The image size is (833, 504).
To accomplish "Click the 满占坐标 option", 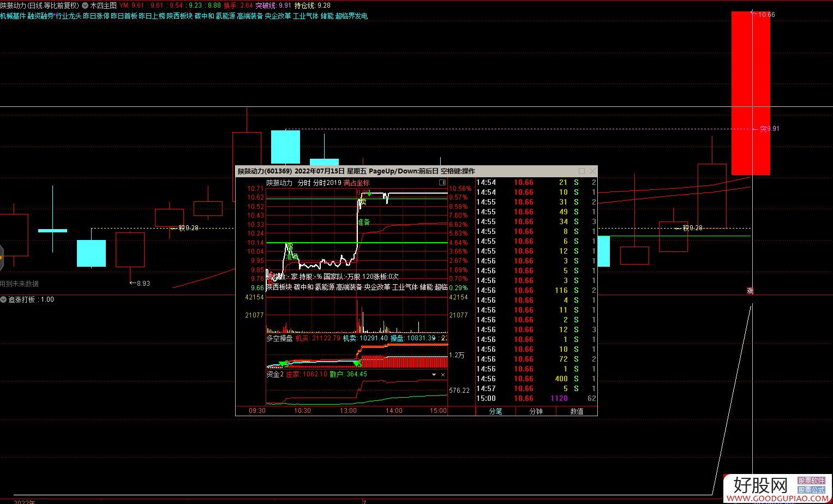I will coord(356,183).
